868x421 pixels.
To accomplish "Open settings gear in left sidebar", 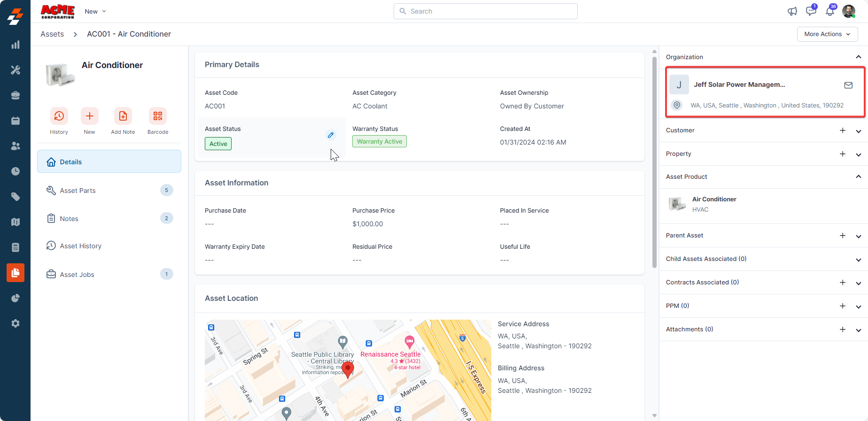I will [x=15, y=323].
